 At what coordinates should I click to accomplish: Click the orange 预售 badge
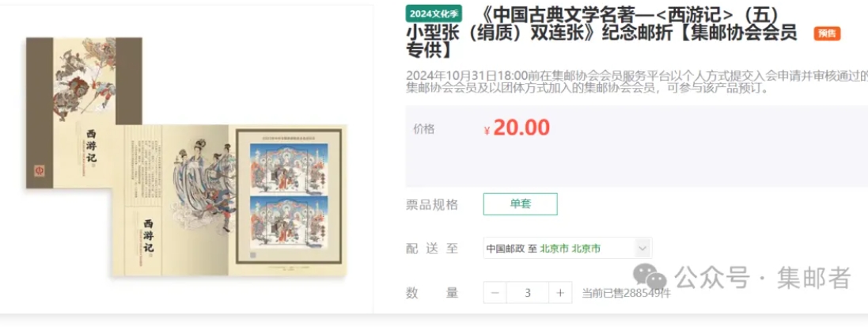(827, 34)
